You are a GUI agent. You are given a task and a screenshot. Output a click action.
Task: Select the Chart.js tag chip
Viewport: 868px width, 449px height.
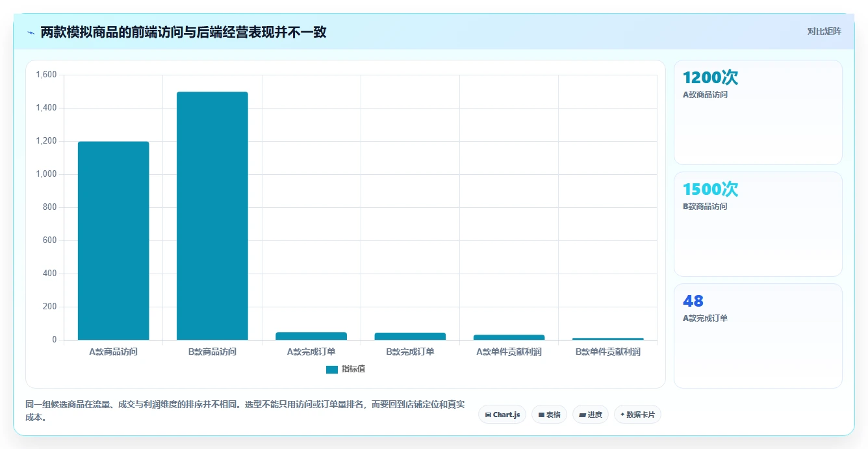(502, 415)
